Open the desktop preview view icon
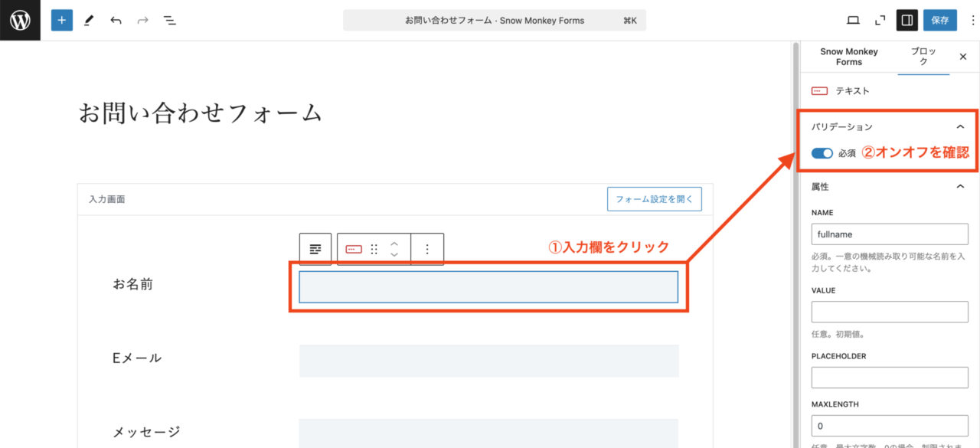Viewport: 980px width, 448px height. tap(853, 20)
